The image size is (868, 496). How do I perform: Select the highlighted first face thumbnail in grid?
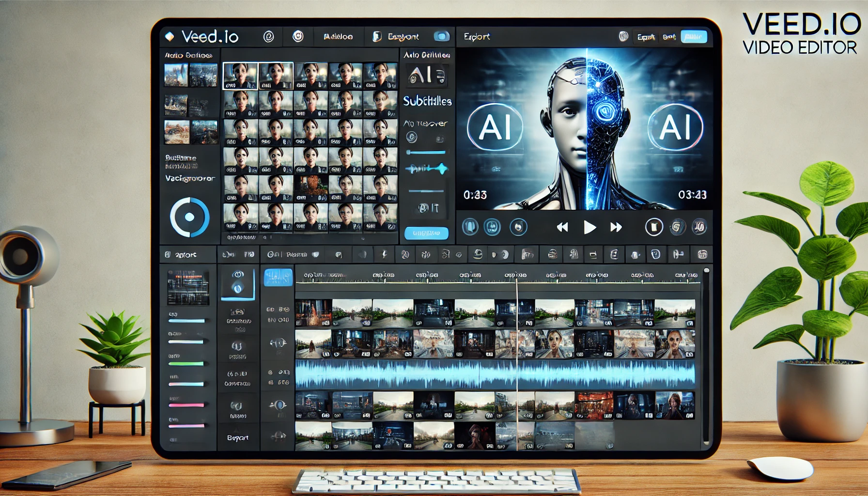tap(240, 76)
